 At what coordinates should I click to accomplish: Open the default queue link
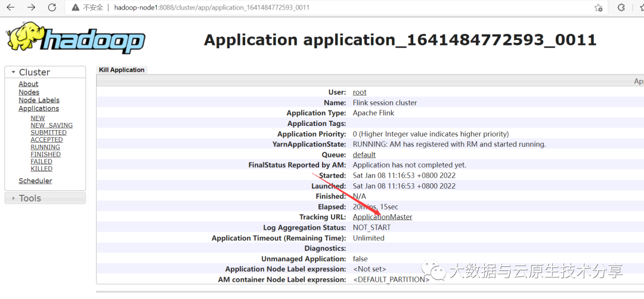click(x=364, y=155)
